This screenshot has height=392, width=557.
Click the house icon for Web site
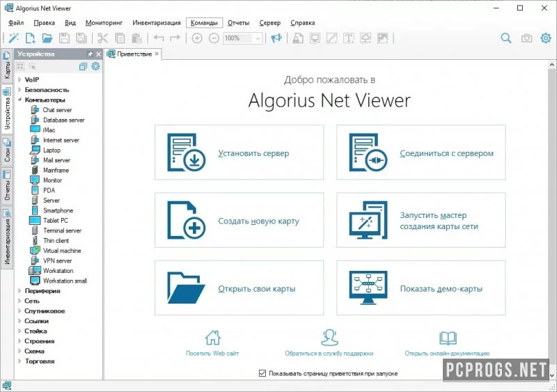[212, 338]
